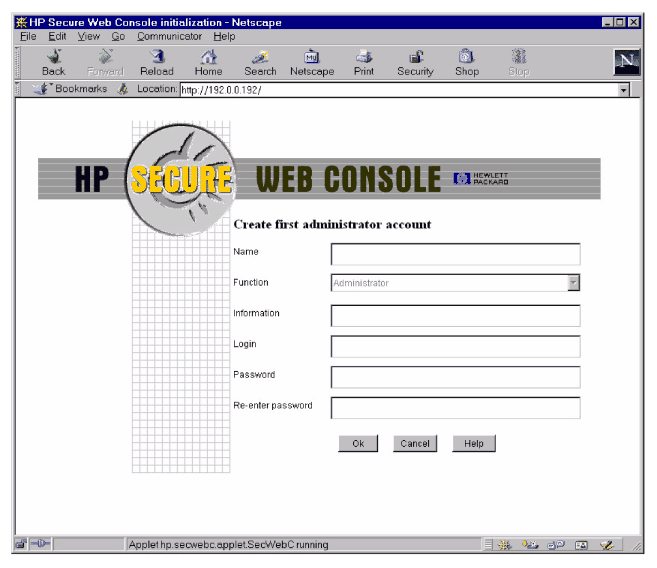Viewport: 657px width, 568px height.
Task: Open the Mailbox component bar icon
Action: [x=530, y=545]
